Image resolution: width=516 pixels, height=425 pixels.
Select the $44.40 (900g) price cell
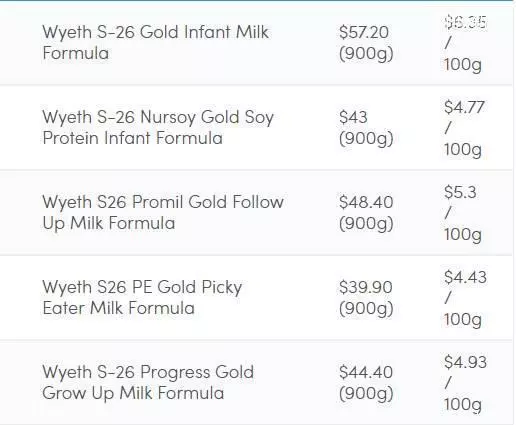point(366,383)
